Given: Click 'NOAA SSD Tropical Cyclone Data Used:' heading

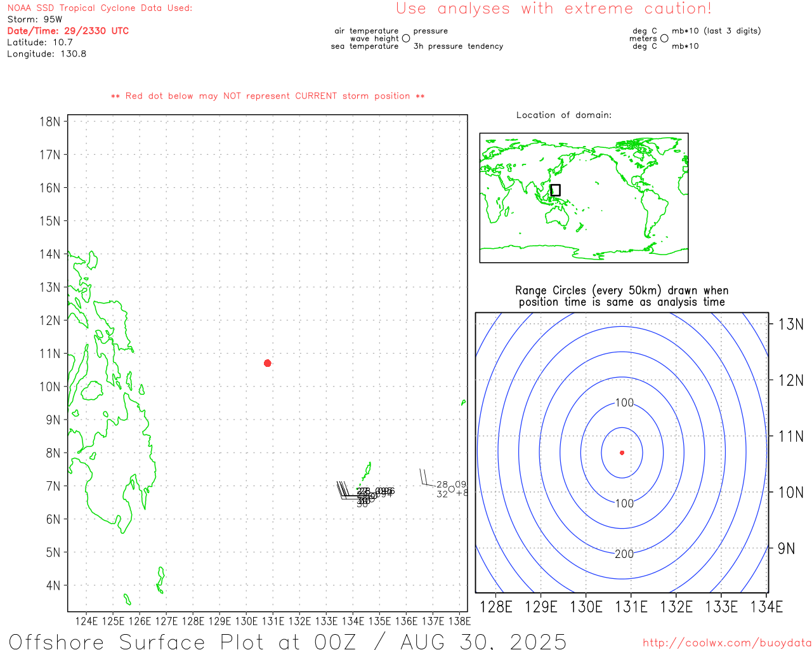Looking at the screenshot, I should tap(100, 8).
